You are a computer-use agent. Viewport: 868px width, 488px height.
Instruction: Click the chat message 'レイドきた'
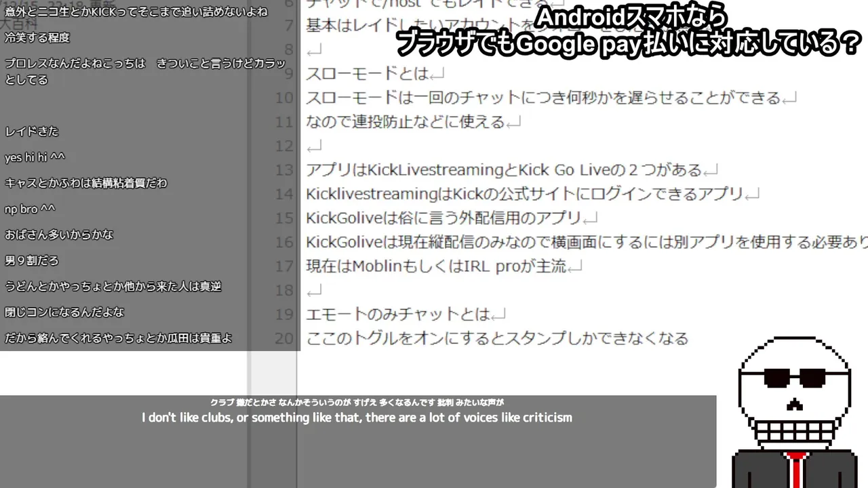point(31,131)
